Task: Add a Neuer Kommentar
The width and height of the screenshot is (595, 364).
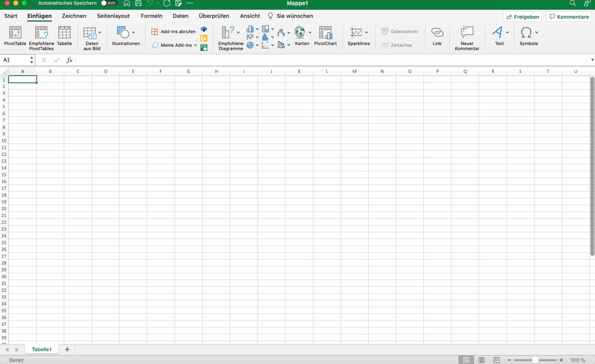Action: click(x=467, y=37)
